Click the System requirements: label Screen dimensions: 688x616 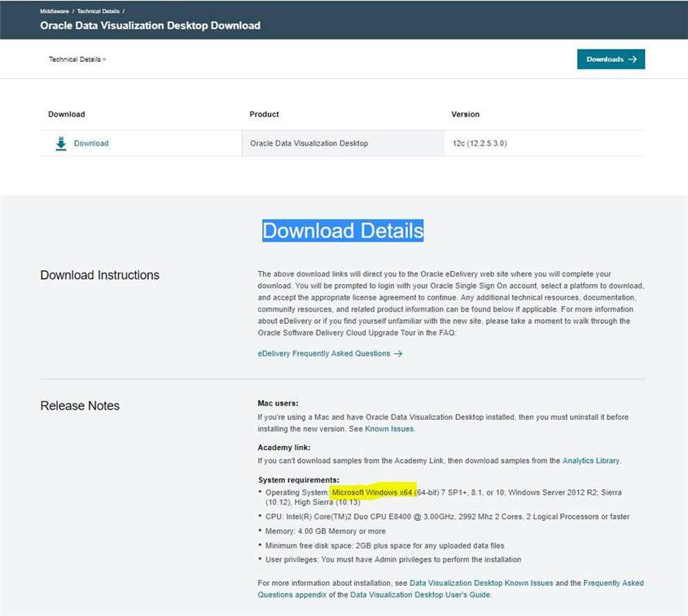[x=298, y=480]
